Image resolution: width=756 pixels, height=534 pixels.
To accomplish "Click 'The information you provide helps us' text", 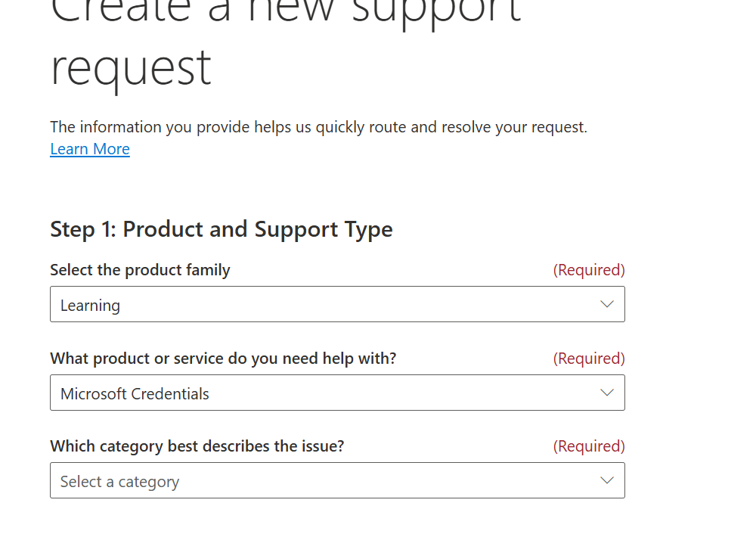I will point(319,127).
